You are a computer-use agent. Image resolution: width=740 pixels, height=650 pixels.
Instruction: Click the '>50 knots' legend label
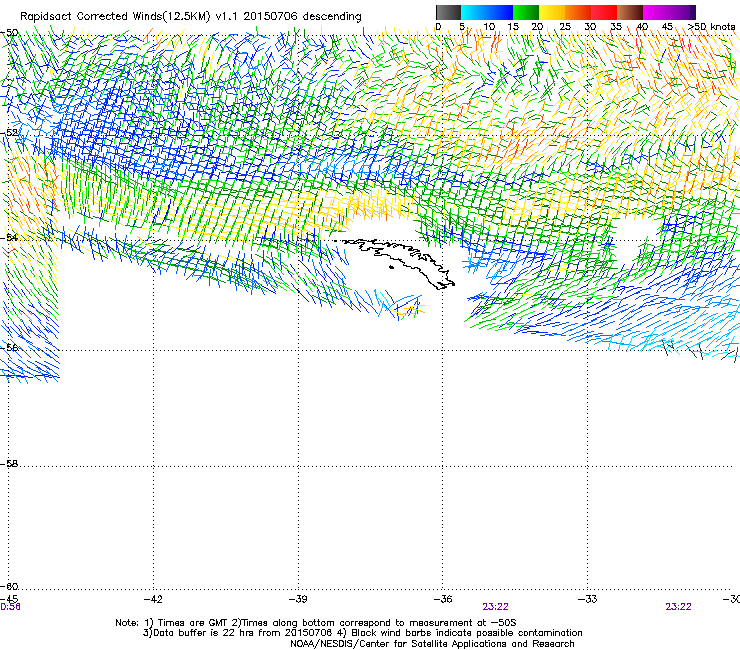(x=711, y=27)
